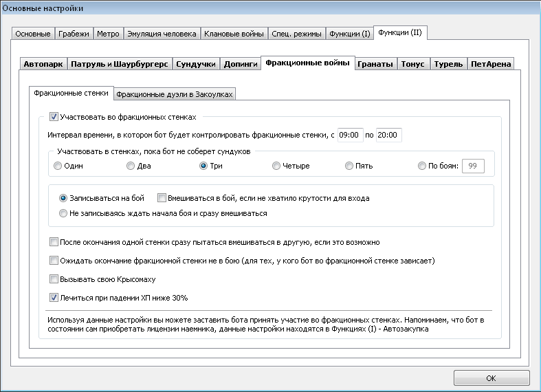541x392 pixels.
Task: Open the ПетАрена sub-tab
Action: click(491, 64)
